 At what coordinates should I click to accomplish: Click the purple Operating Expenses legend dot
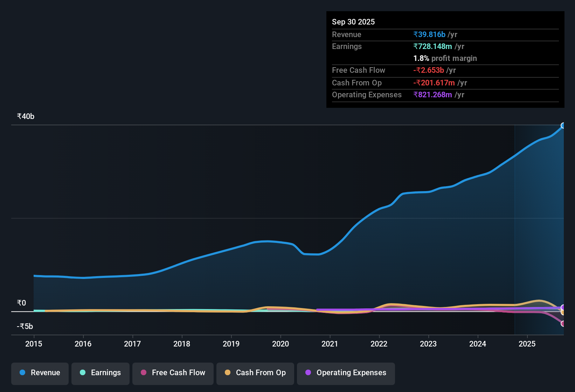click(x=308, y=373)
